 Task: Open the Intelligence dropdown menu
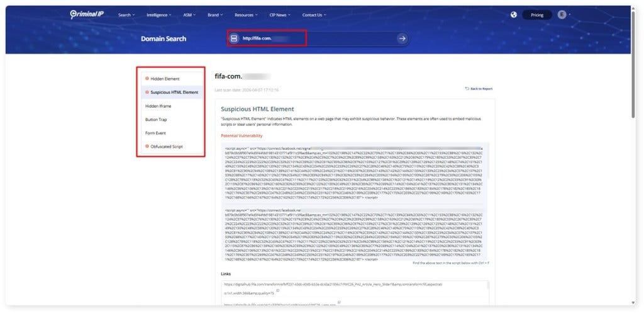[159, 15]
